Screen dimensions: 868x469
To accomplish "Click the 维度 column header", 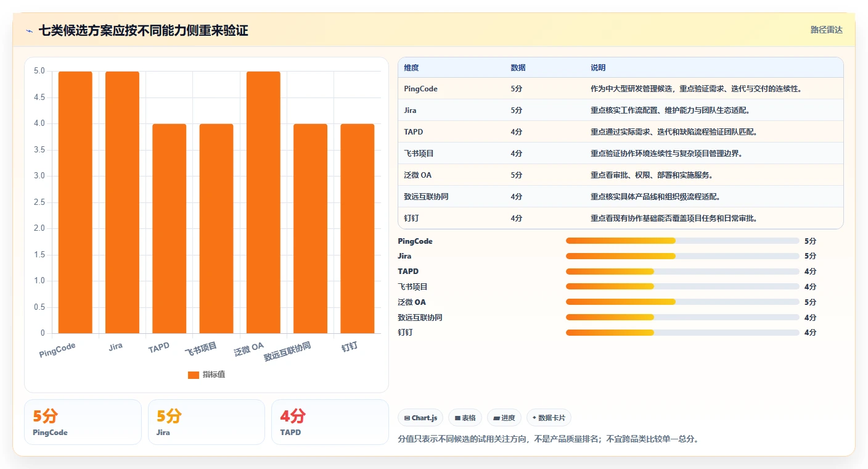I will pos(411,68).
